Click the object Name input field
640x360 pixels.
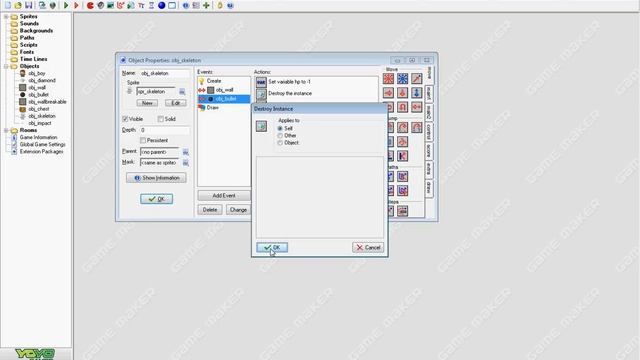click(164, 73)
